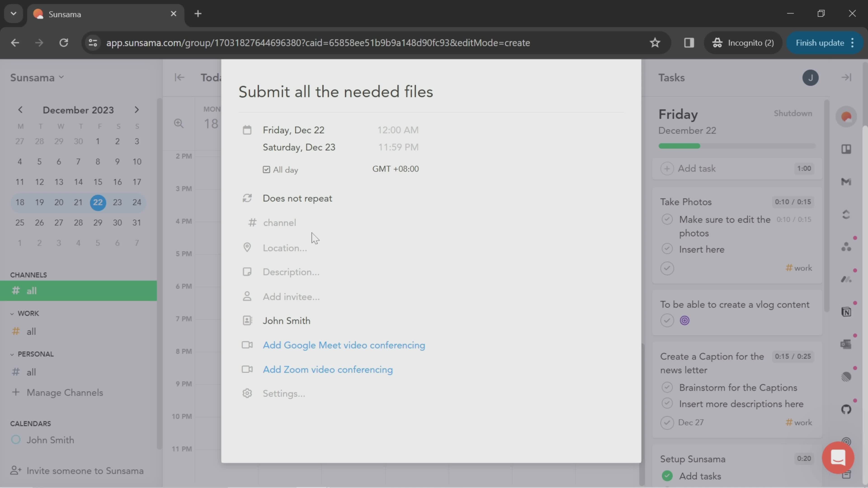Go to previous month in mini calendar
The width and height of the screenshot is (868, 488).
coord(20,110)
